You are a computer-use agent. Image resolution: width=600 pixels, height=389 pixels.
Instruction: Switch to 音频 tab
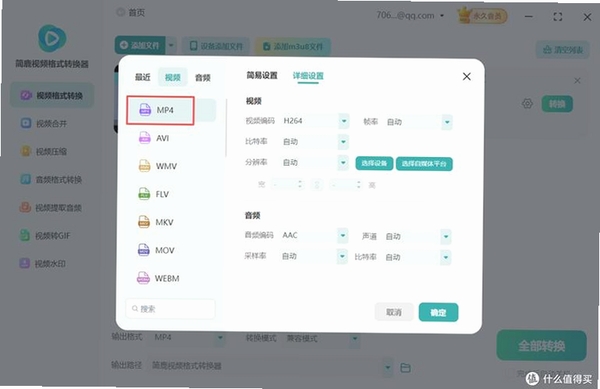[203, 78]
